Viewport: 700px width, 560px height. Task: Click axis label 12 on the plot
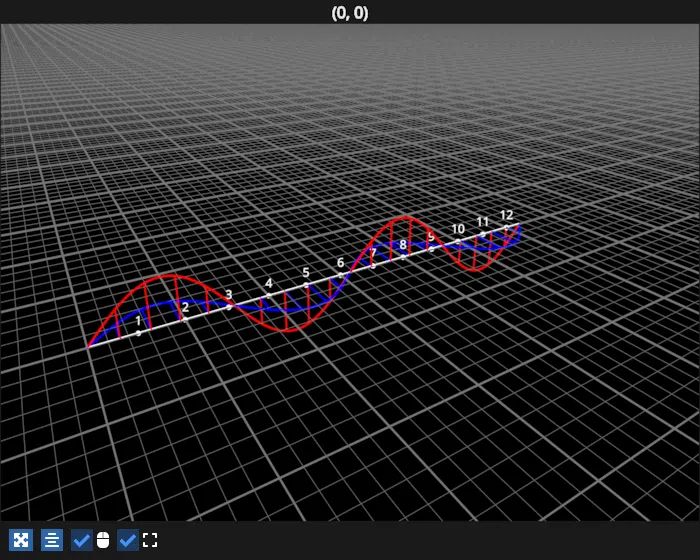[506, 215]
